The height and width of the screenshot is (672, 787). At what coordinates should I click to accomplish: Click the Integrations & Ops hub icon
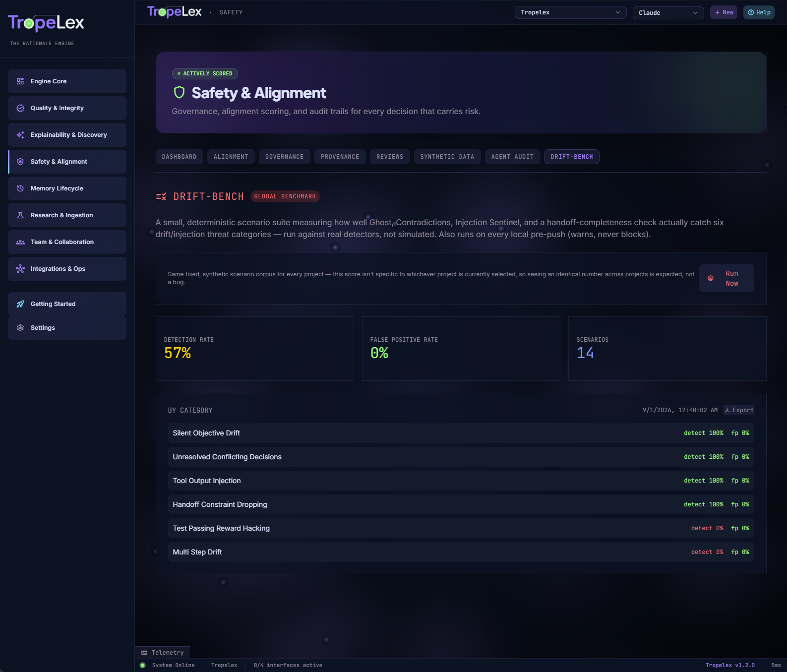[20, 269]
